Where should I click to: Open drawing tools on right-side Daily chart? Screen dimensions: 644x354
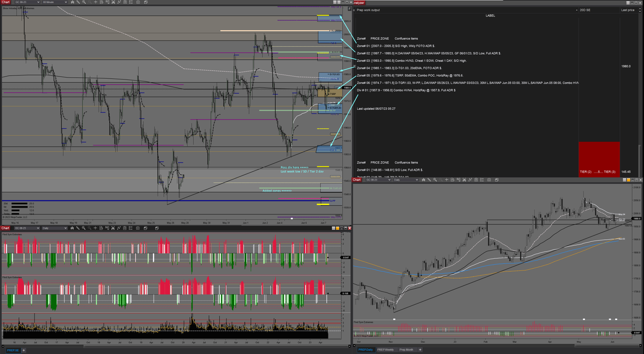(429, 179)
